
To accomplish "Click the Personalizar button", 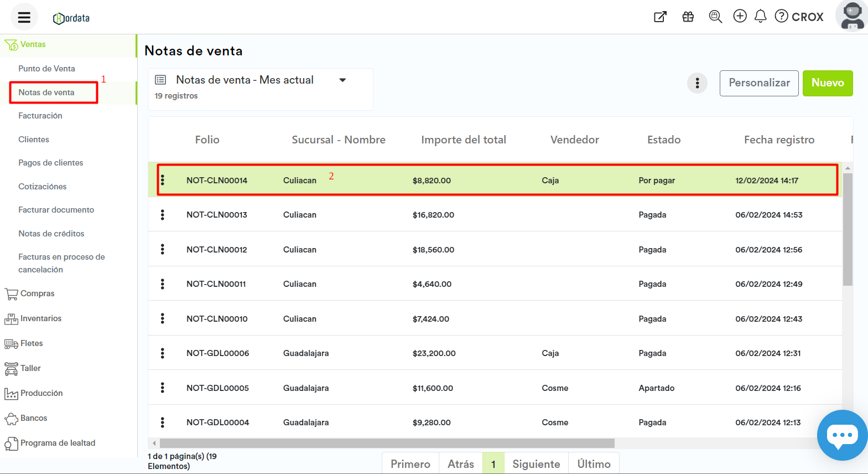I will tap(758, 83).
